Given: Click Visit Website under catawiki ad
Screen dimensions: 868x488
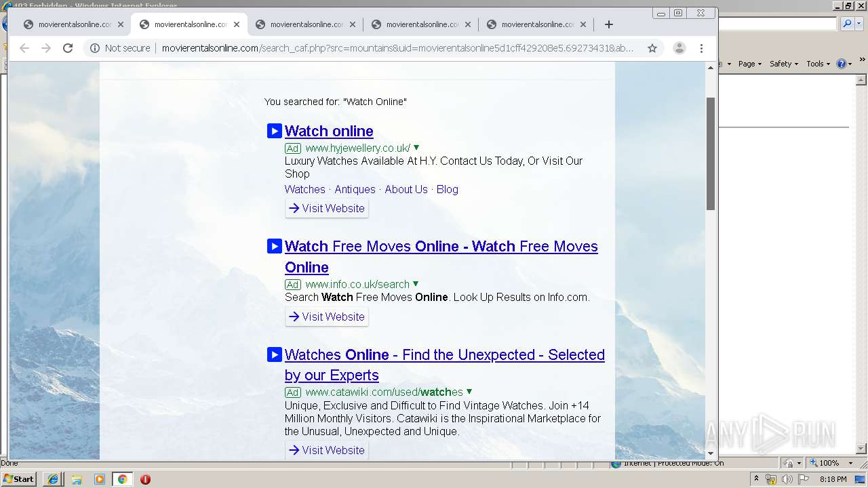Looking at the screenshot, I should click(327, 450).
